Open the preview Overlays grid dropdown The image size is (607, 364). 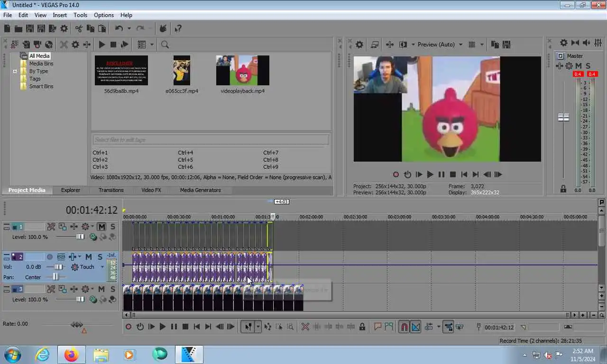click(482, 45)
